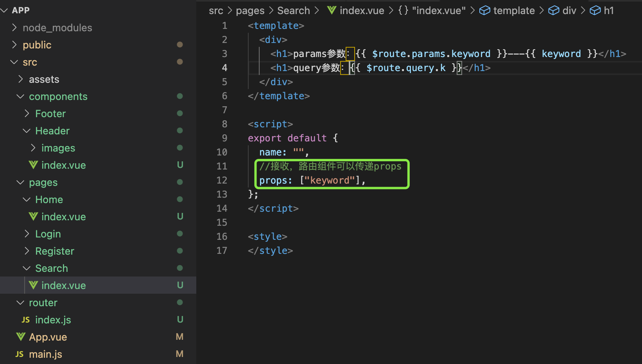This screenshot has height=364, width=642.
Task: Click Vue icon in breadcrumb bar
Action: pyautogui.click(x=332, y=11)
